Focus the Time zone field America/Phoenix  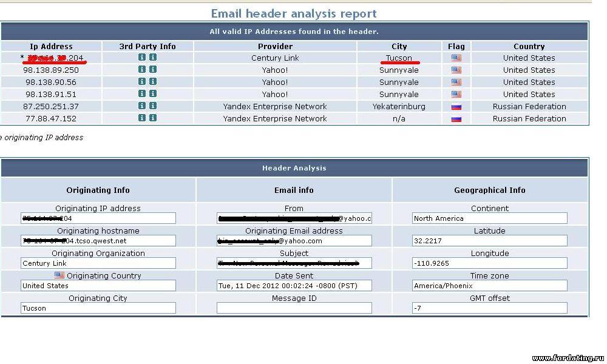coord(489,286)
